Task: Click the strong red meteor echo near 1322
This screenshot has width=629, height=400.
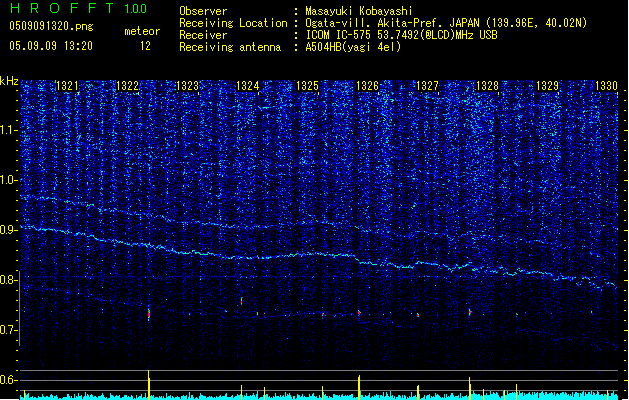Action: (x=149, y=314)
